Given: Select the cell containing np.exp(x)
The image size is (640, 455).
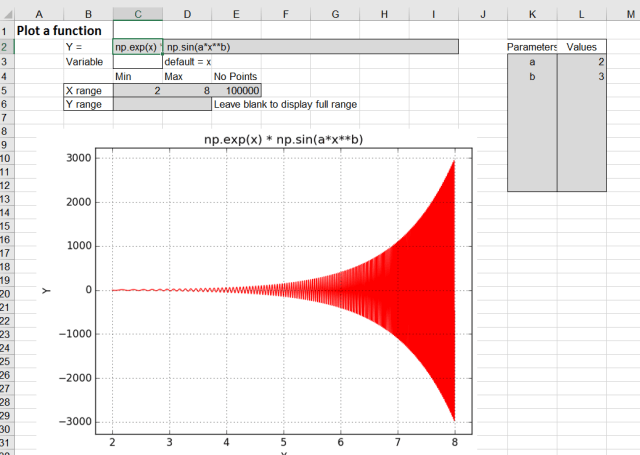Looking at the screenshot, I should tap(137, 47).
